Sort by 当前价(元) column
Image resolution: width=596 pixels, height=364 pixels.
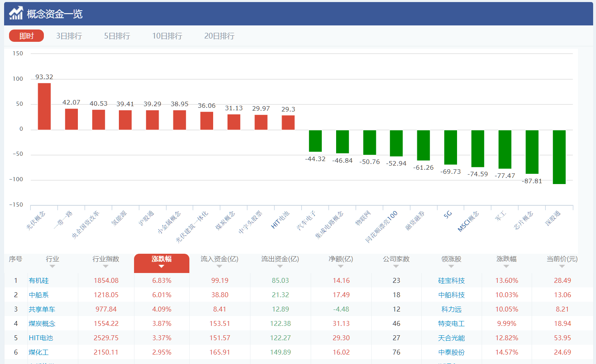click(562, 259)
